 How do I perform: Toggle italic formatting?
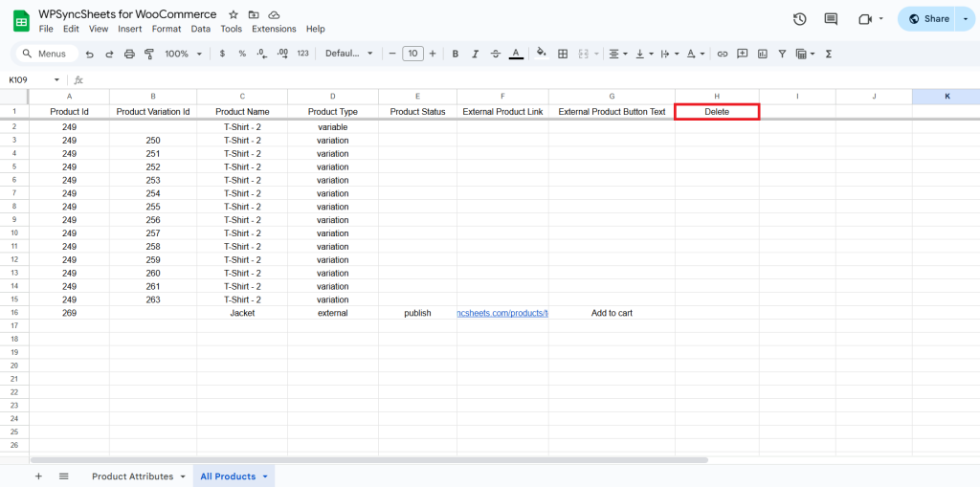tap(475, 54)
